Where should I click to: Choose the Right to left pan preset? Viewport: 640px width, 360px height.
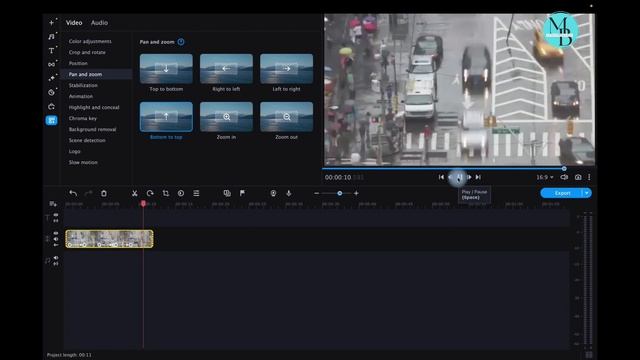pos(226,69)
